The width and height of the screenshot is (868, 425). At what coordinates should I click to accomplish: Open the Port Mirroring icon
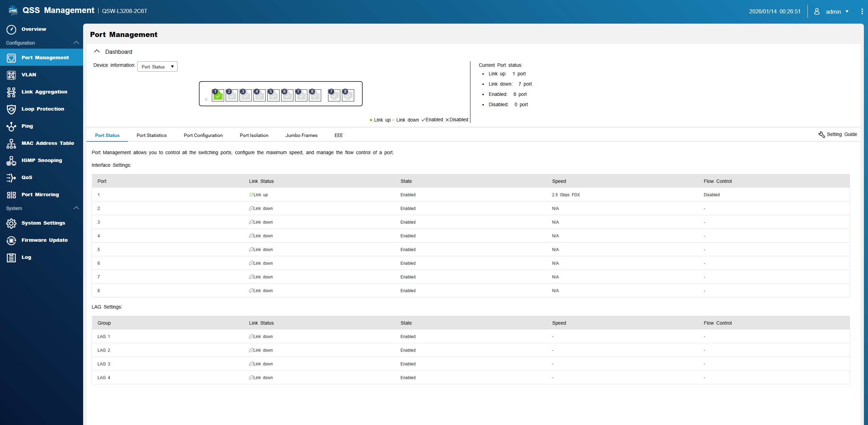coord(11,195)
